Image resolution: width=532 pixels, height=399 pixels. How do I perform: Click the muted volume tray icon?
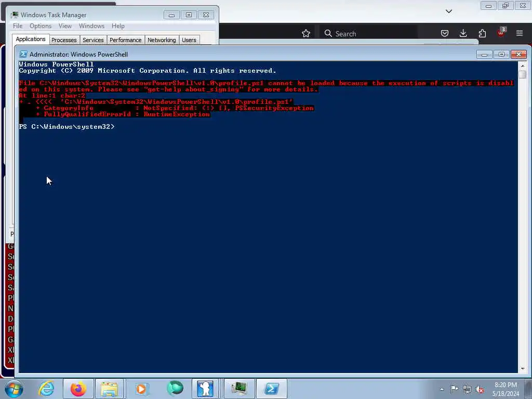coord(480,390)
